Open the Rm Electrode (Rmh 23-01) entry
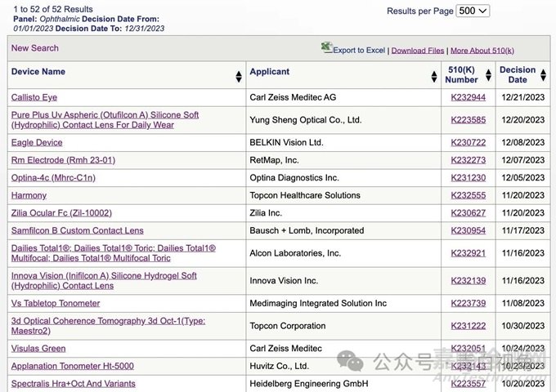 (63, 160)
